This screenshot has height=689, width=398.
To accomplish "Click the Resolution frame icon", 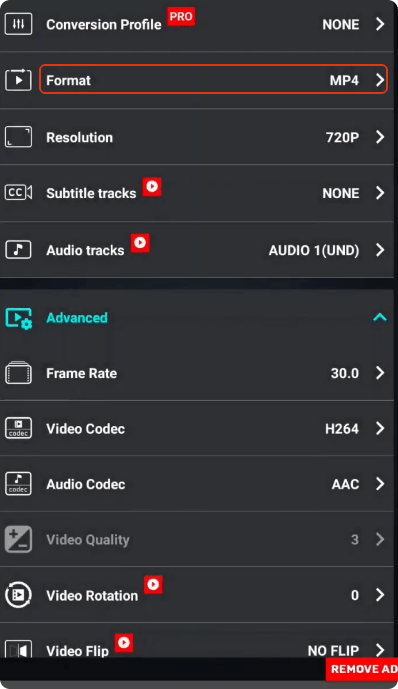I will pyautogui.click(x=18, y=137).
